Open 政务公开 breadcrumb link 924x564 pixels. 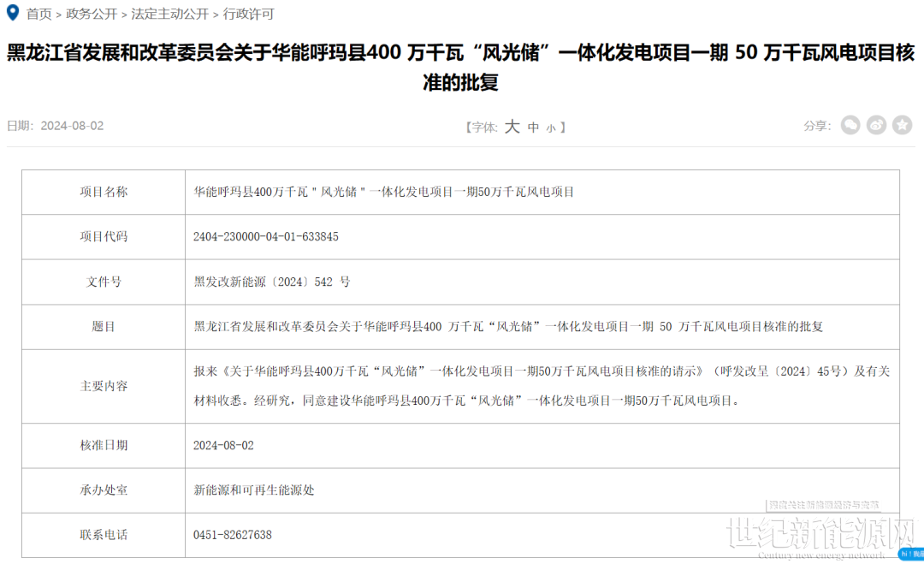pyautogui.click(x=92, y=14)
